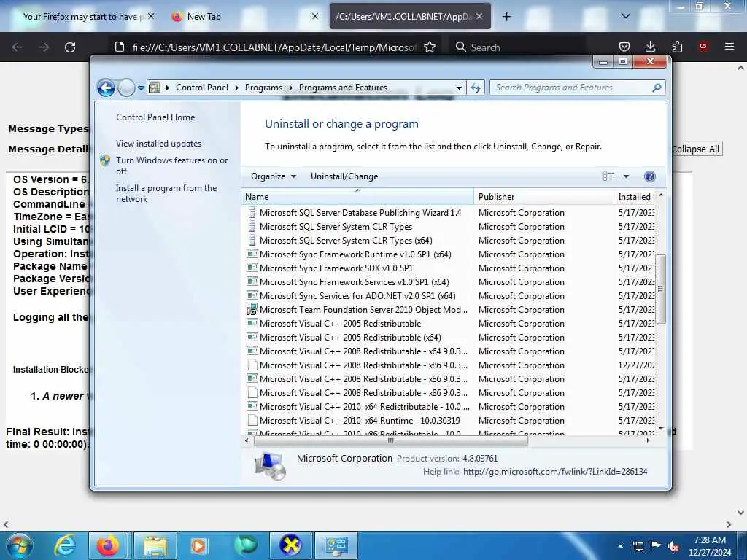Click the vertical scrollbar thumb of program list

tap(660, 289)
